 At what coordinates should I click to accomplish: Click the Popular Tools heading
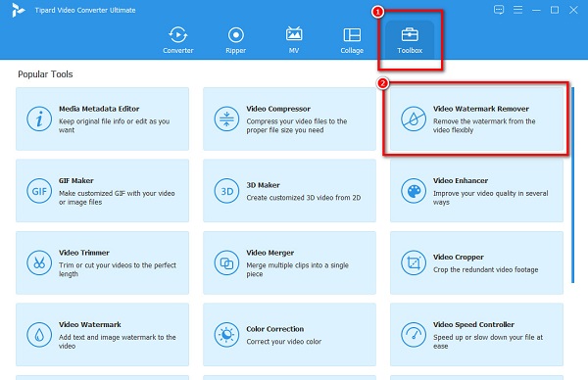click(45, 74)
